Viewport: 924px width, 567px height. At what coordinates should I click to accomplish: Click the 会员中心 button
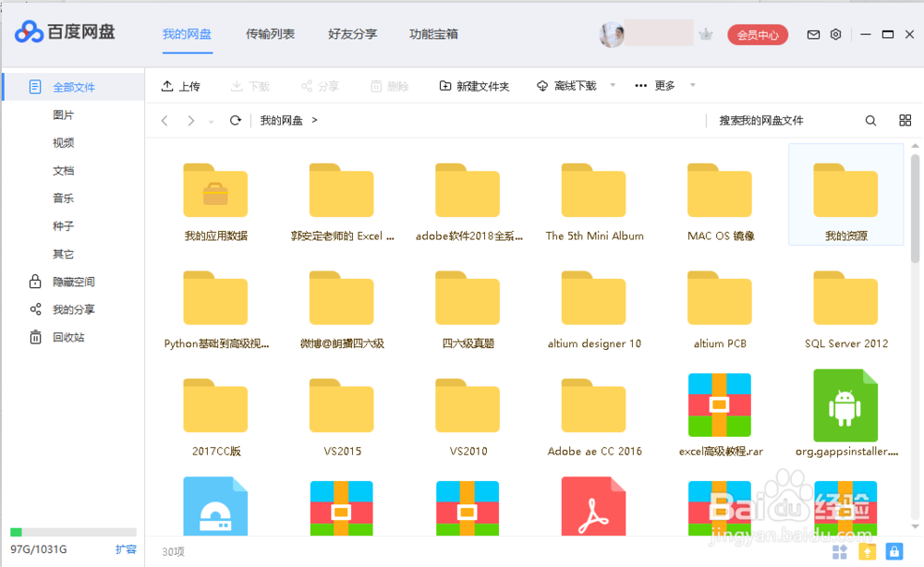758,35
